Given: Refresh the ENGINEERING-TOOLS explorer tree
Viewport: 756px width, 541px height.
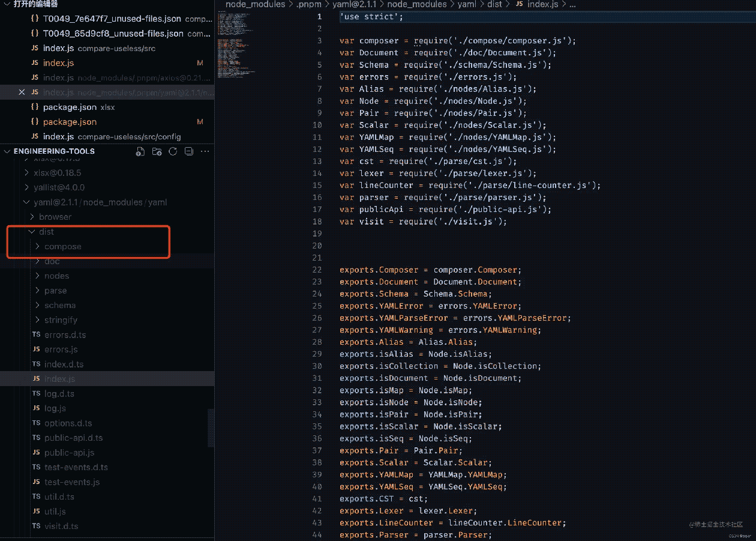Looking at the screenshot, I should (173, 151).
